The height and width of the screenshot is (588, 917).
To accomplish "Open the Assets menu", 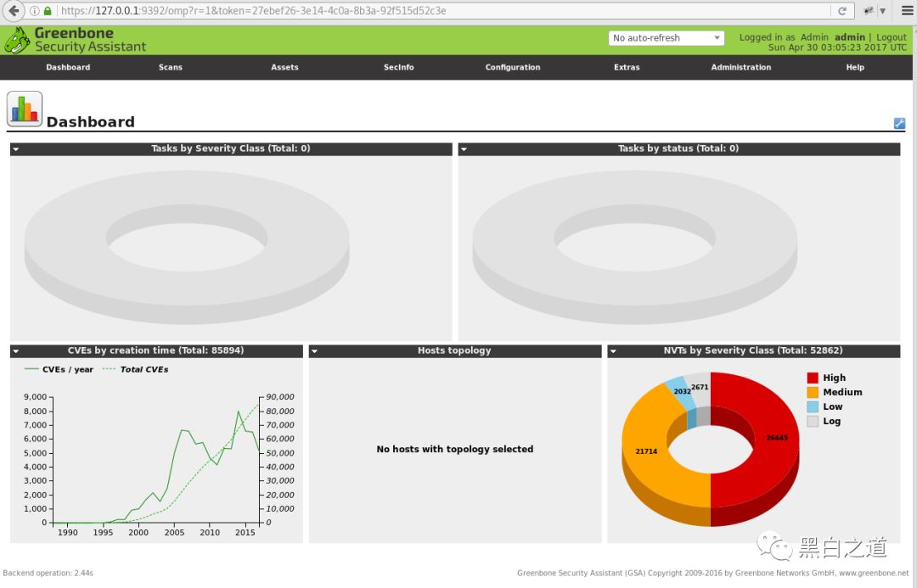I will click(x=284, y=67).
